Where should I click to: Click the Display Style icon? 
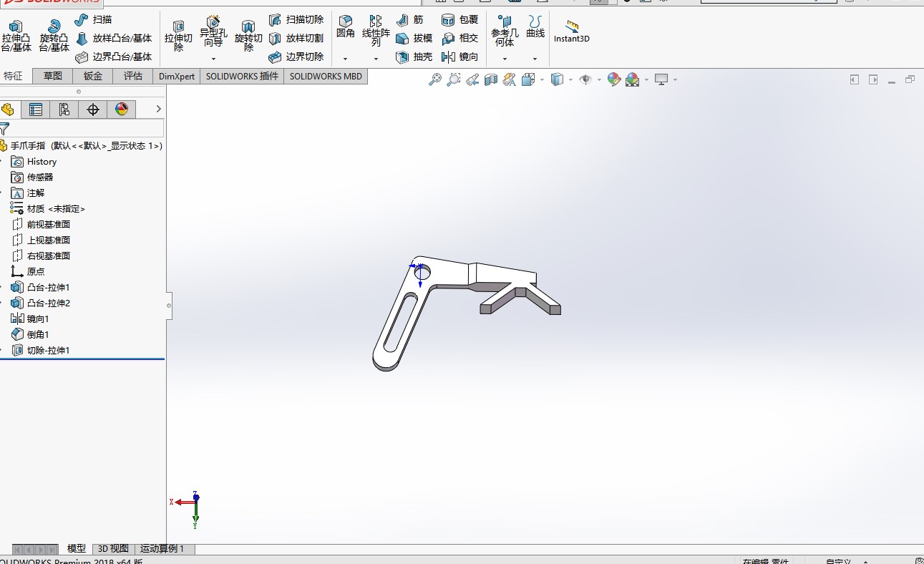click(x=558, y=80)
